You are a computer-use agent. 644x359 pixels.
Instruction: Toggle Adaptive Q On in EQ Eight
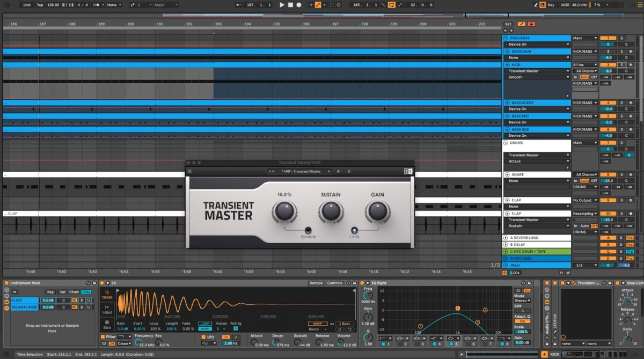point(522,321)
